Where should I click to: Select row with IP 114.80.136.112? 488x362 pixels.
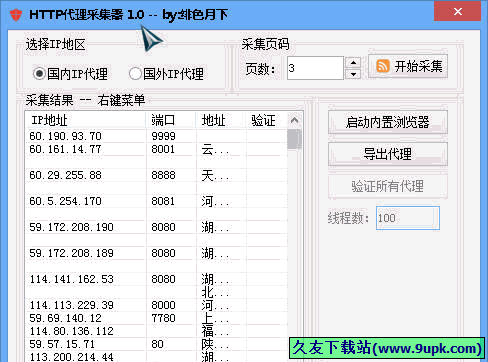[156, 331]
